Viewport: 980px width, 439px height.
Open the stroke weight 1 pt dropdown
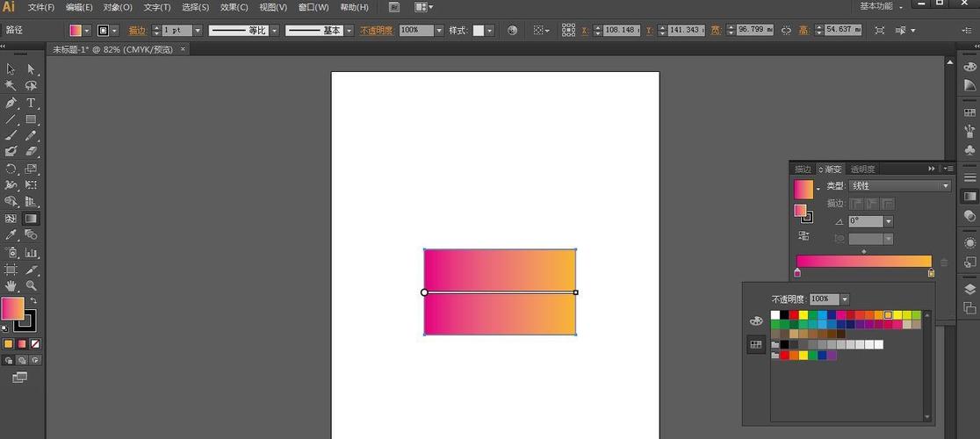(198, 30)
